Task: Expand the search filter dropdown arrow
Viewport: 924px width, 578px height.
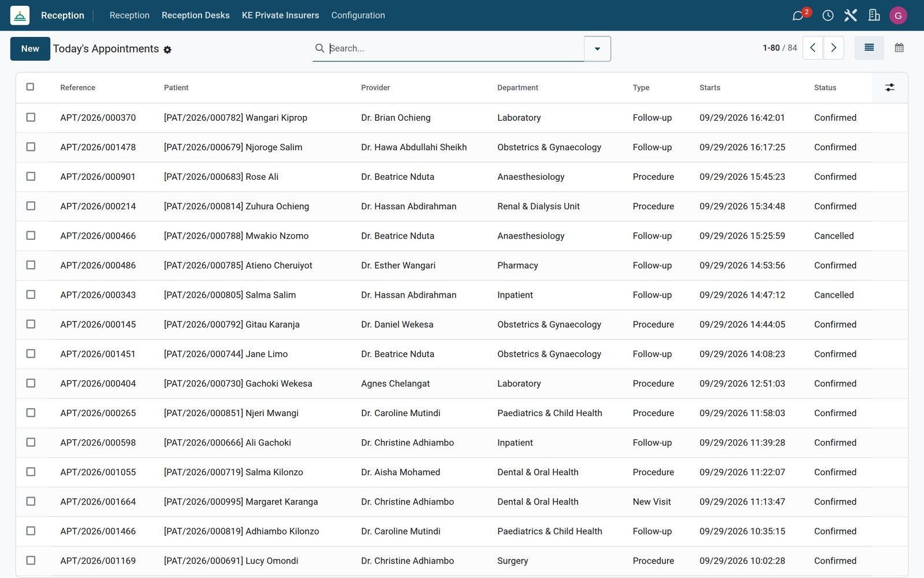Action: [597, 49]
